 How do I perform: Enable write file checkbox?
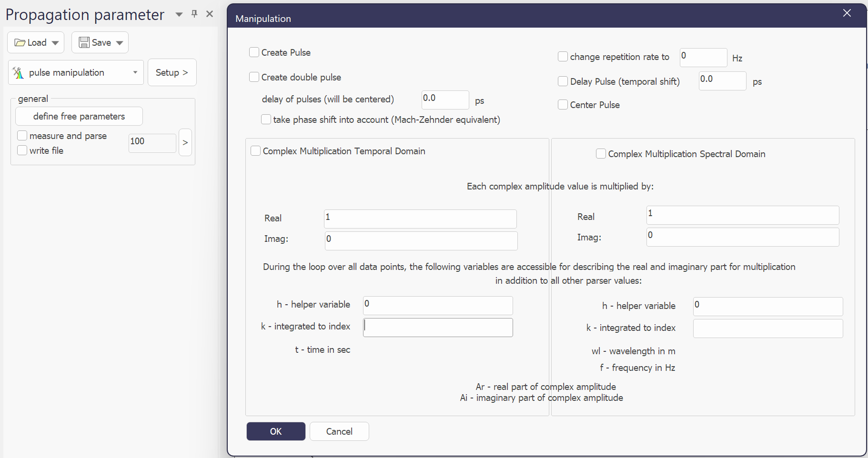[x=22, y=150]
